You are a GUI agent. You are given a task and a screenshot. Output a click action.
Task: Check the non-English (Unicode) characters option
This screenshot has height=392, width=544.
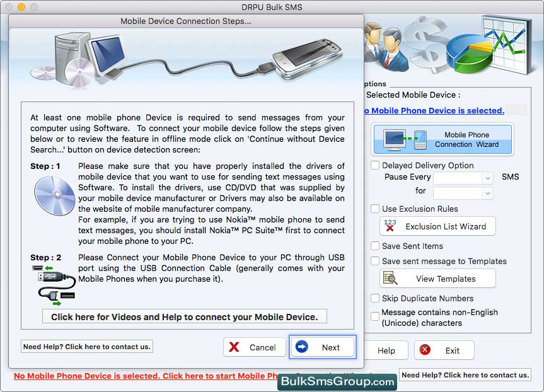(x=375, y=316)
